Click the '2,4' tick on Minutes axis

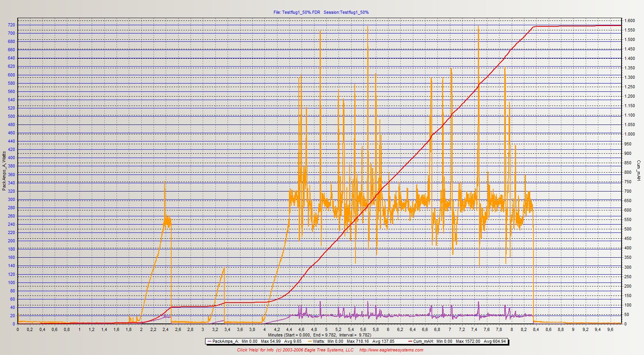pyautogui.click(x=166, y=329)
